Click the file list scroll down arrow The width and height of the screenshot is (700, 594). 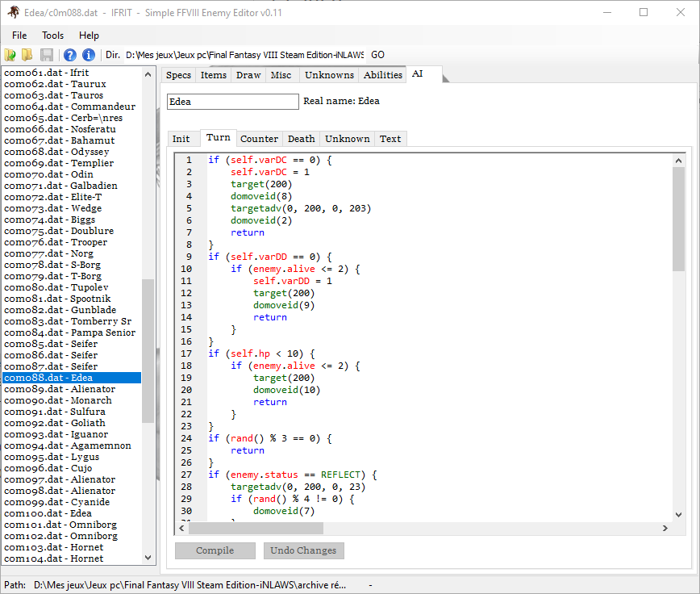click(148, 558)
